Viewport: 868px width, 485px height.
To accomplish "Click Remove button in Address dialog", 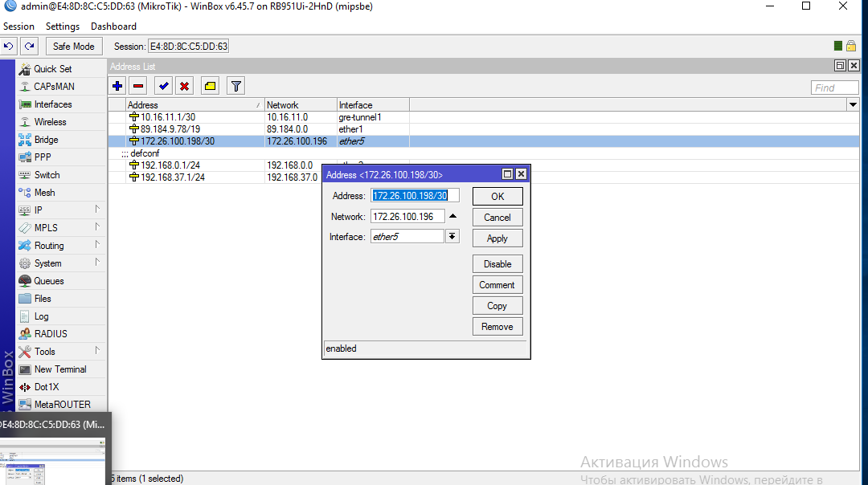I will point(497,327).
